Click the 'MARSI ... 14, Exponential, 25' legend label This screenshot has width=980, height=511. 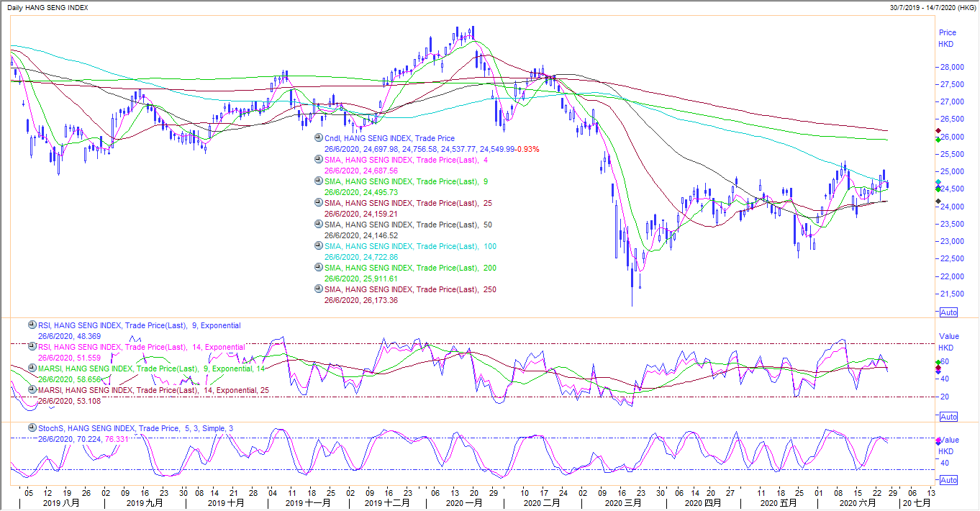(153, 389)
